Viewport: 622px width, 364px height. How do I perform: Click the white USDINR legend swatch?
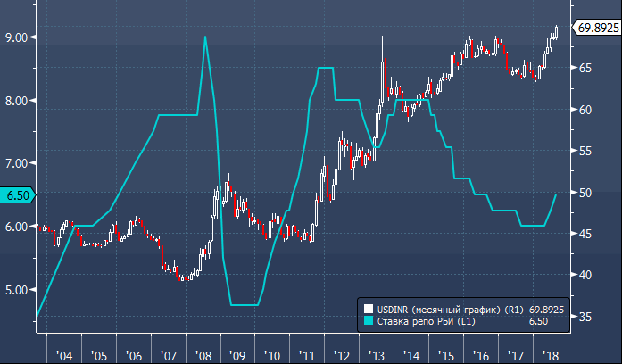tap(368, 308)
